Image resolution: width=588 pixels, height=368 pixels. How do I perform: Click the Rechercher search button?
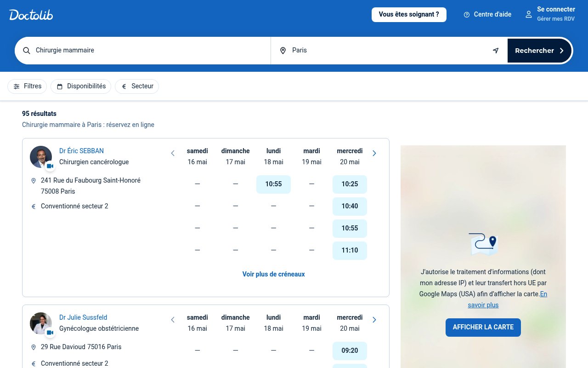539,51
